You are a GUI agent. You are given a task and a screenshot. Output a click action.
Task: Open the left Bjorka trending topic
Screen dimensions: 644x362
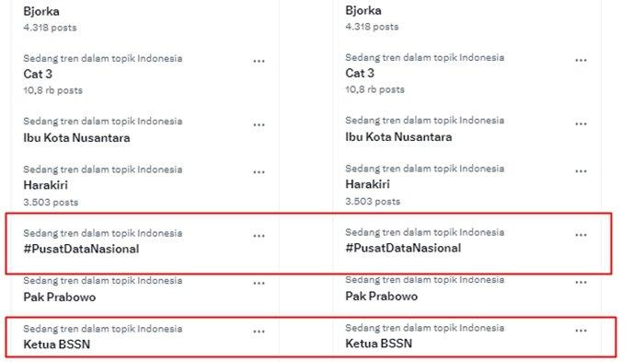pos(41,12)
